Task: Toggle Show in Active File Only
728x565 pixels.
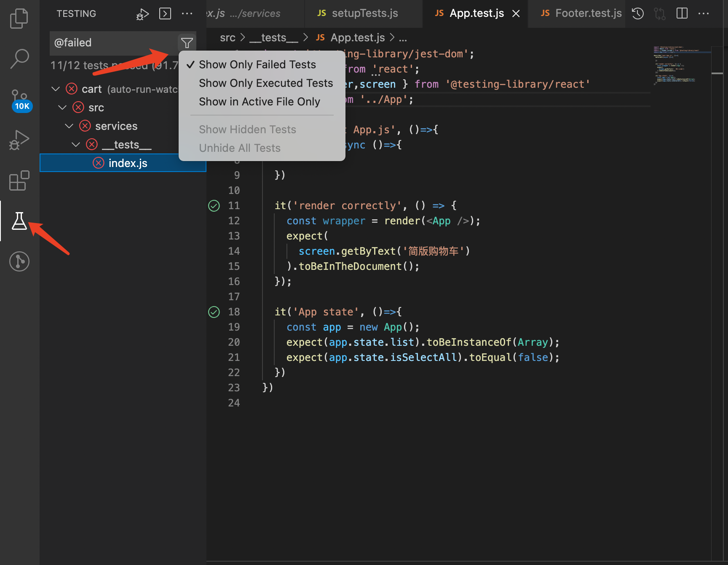Action: (259, 102)
